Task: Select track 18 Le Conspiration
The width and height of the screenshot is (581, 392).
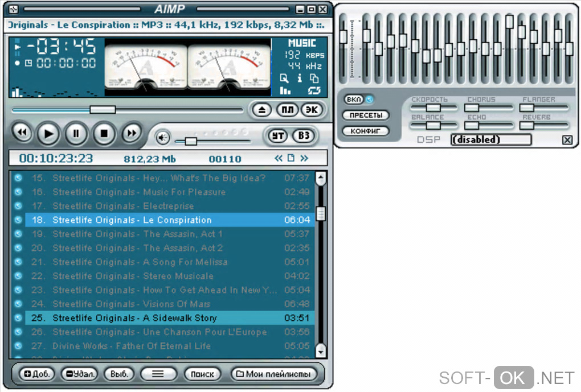Action: click(170, 220)
